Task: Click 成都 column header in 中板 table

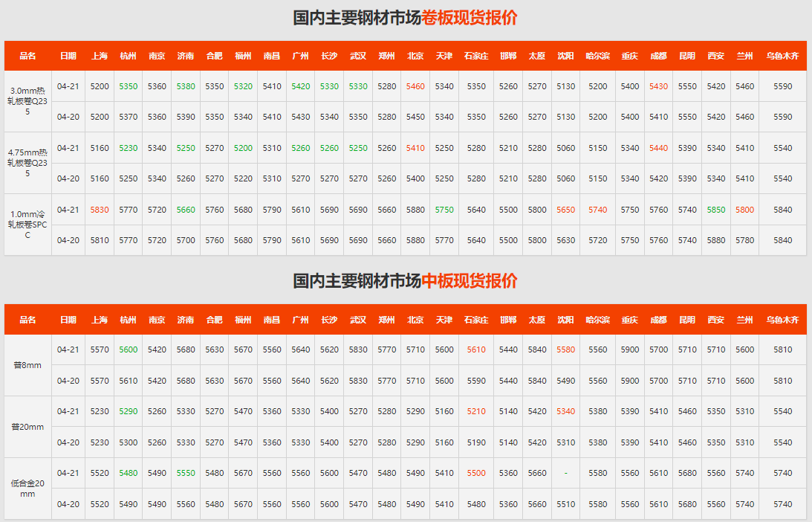Action: 658,320
